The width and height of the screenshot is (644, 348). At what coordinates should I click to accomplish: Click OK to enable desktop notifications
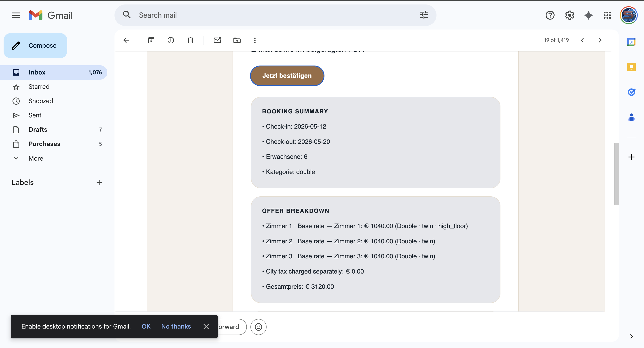(x=146, y=327)
